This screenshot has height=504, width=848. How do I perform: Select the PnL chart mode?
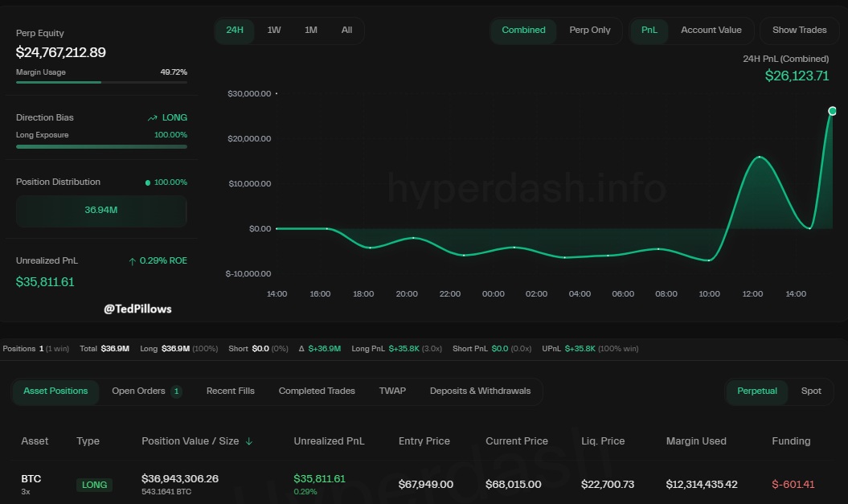(649, 31)
